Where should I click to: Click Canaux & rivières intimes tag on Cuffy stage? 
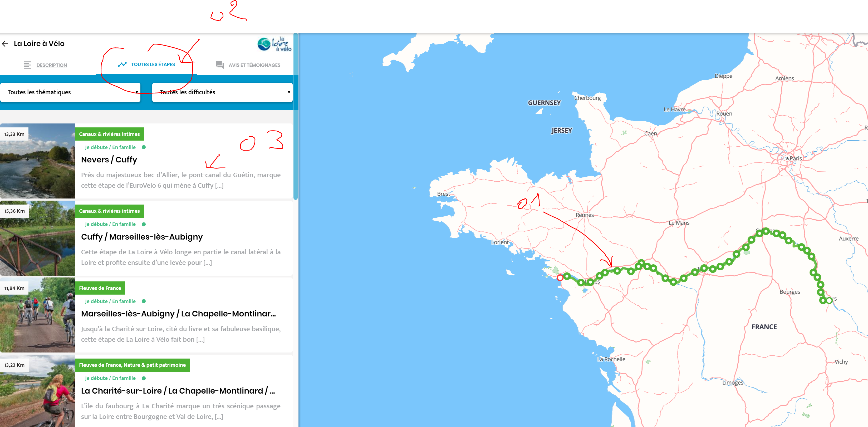[110, 211]
